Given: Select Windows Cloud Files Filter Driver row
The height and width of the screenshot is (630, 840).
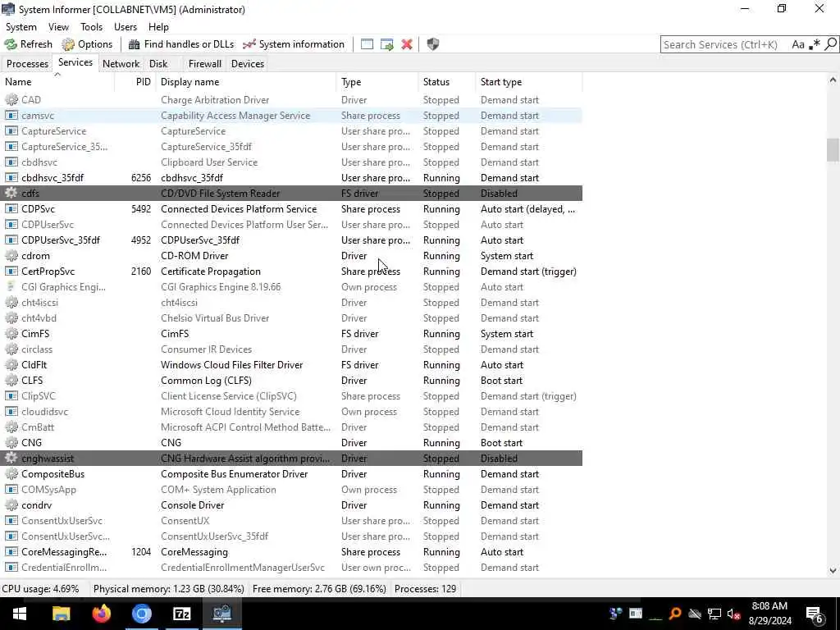Looking at the screenshot, I should pyautogui.click(x=291, y=365).
